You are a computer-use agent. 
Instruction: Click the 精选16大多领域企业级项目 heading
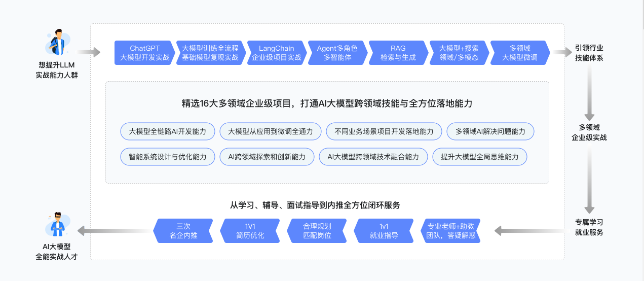(x=327, y=103)
